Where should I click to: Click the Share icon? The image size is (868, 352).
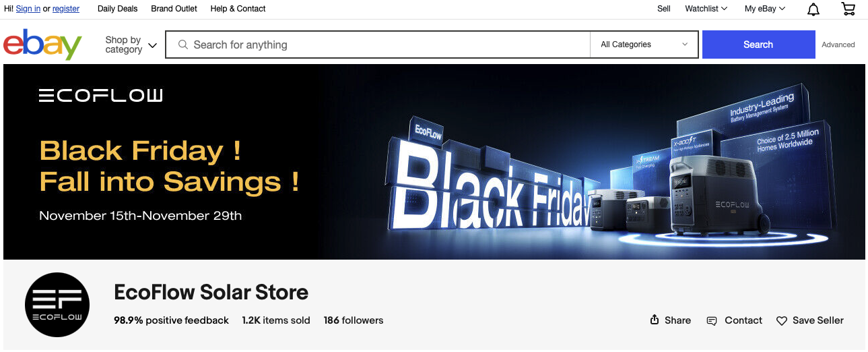[655, 320]
